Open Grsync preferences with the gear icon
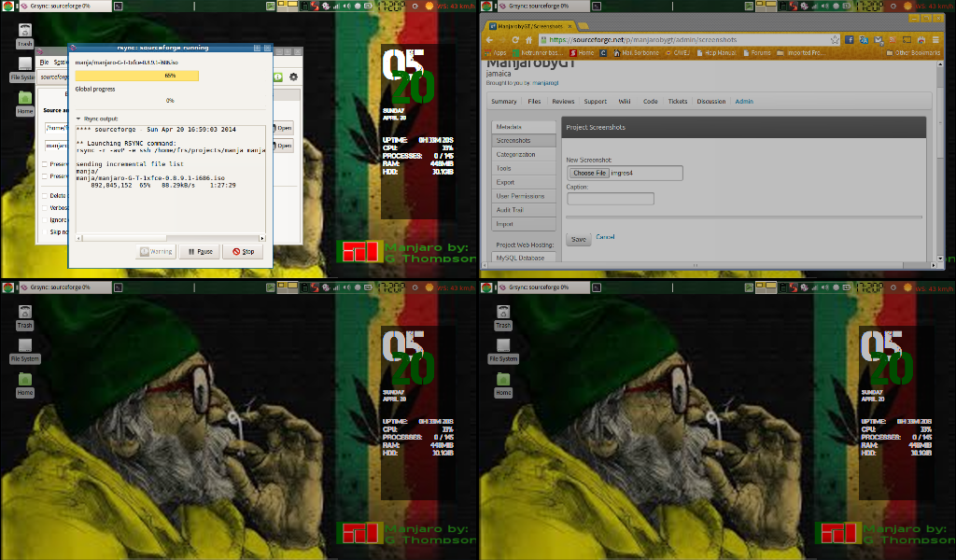The width and height of the screenshot is (956, 560). 293,77
